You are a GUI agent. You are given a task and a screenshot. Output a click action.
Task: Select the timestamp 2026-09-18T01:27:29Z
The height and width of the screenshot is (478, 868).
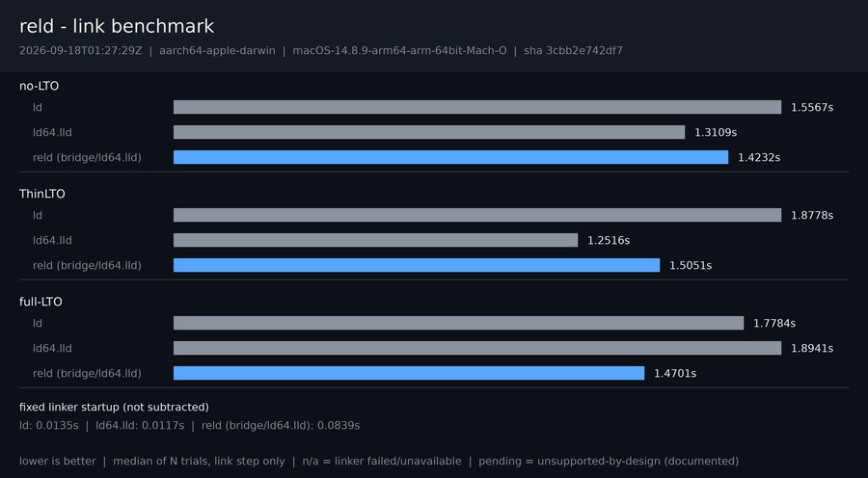pos(81,51)
